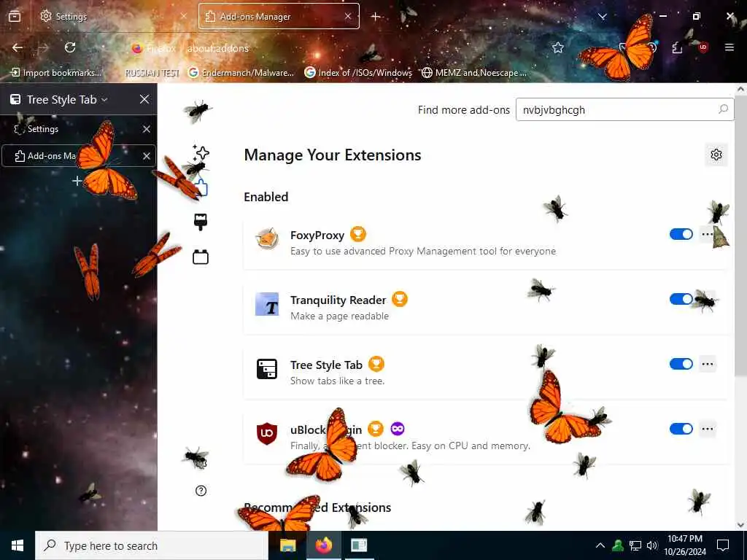Disable the uBlock Origin toggle
Viewport: 747px width, 560px height.
681,429
